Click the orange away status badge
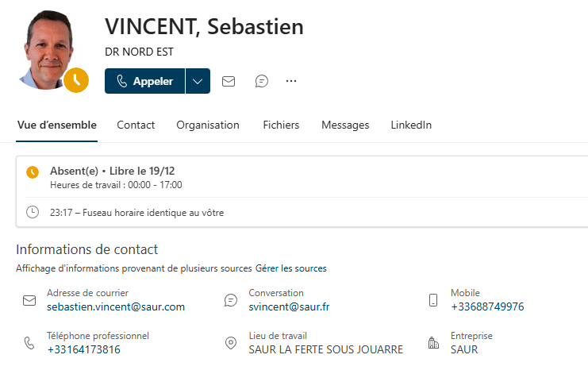 pyautogui.click(x=76, y=80)
